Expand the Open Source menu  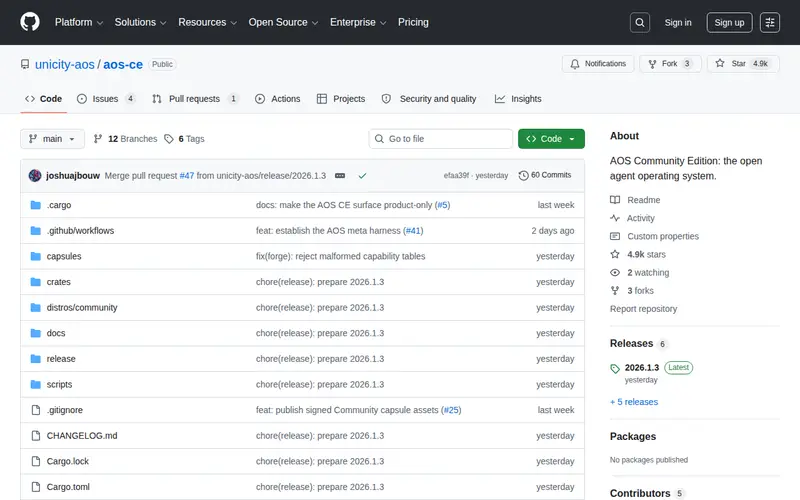[x=283, y=22]
